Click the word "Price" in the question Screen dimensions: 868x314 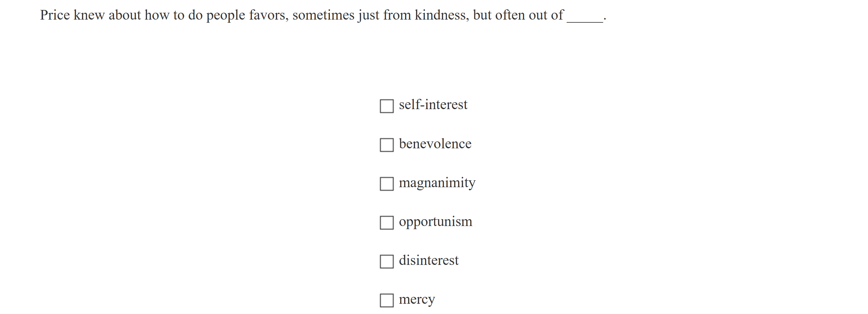coord(55,15)
